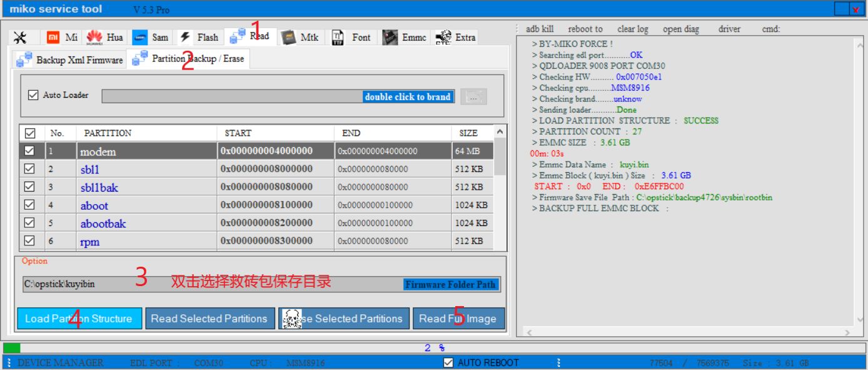Screen dimensions: 868x370
Task: Uncheck the modem partition checkbox
Action: tap(29, 150)
